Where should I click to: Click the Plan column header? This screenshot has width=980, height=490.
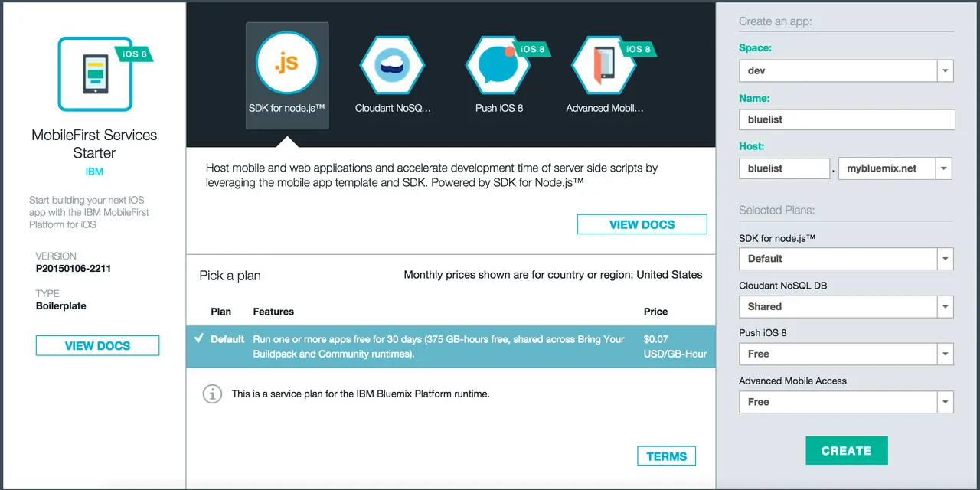pos(220,312)
